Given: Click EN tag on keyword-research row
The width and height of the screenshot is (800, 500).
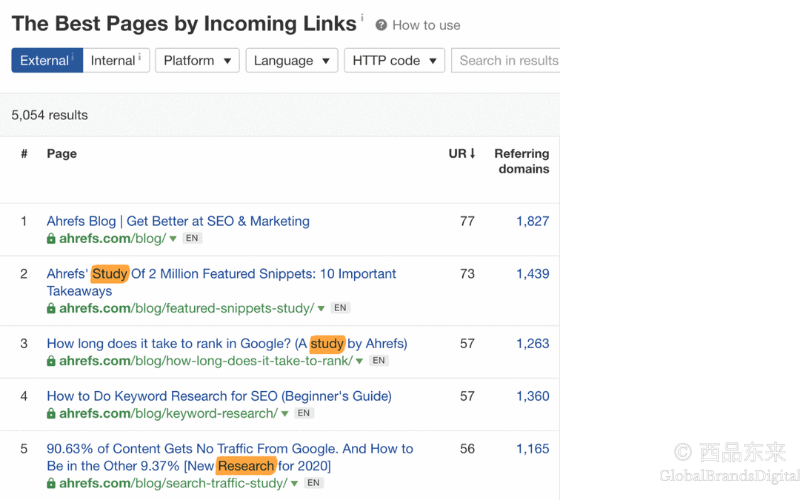Looking at the screenshot, I should coord(304,413).
